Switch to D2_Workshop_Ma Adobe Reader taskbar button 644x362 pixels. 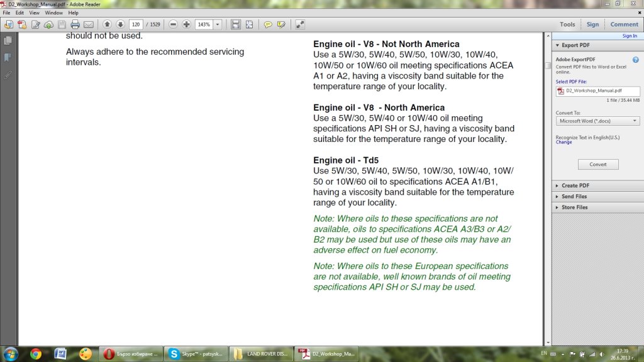click(x=326, y=354)
